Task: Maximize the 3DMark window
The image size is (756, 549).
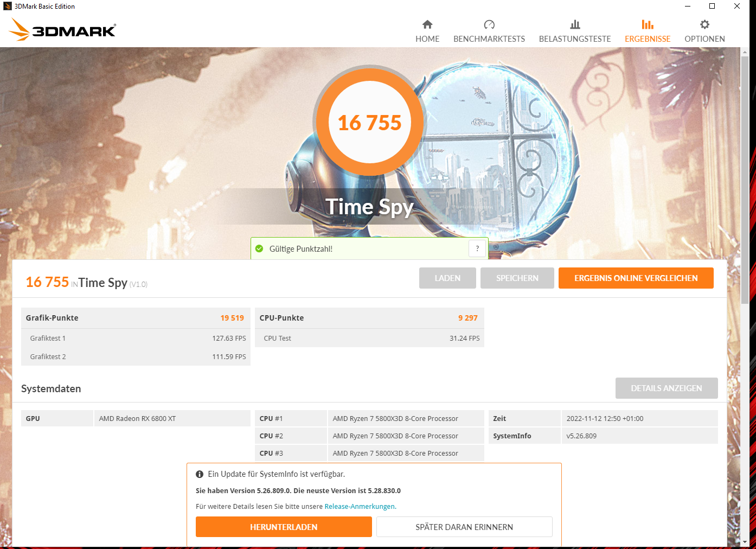Action: (712, 7)
